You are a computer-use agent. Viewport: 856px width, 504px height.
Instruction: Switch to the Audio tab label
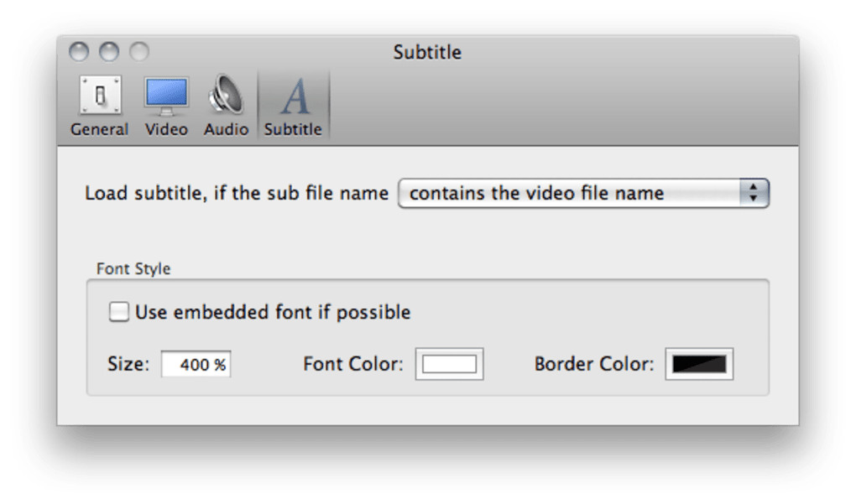tap(226, 129)
